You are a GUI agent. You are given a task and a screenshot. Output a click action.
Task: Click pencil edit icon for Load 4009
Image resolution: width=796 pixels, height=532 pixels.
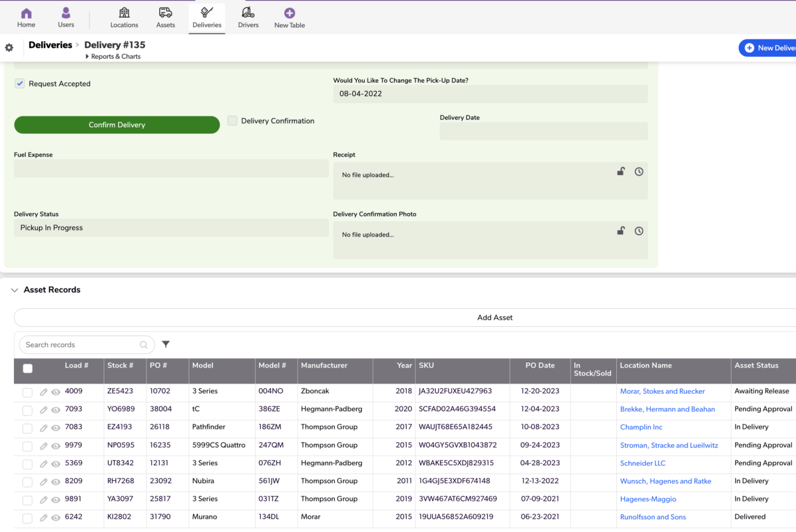pos(43,392)
